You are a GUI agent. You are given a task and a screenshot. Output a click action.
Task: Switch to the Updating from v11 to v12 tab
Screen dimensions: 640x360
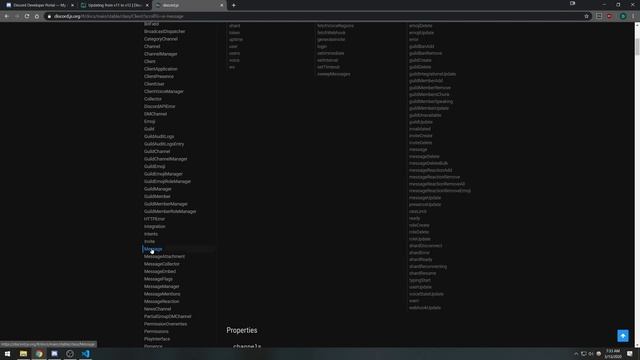coord(114,5)
